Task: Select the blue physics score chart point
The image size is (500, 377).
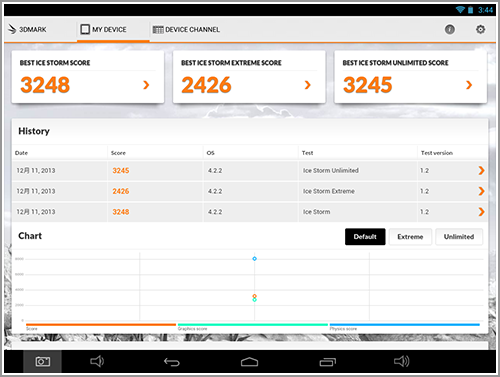Action: pyautogui.click(x=254, y=259)
